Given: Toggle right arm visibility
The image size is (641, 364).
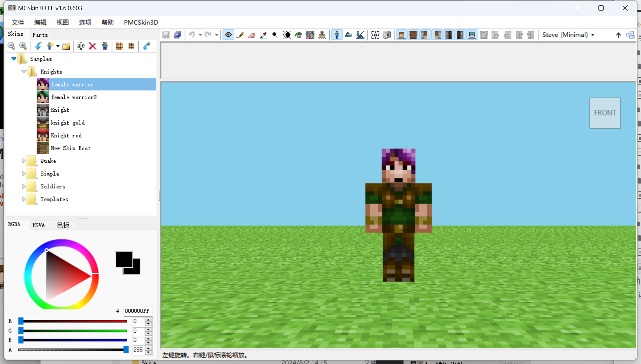Looking at the screenshot, I should pos(425,35).
